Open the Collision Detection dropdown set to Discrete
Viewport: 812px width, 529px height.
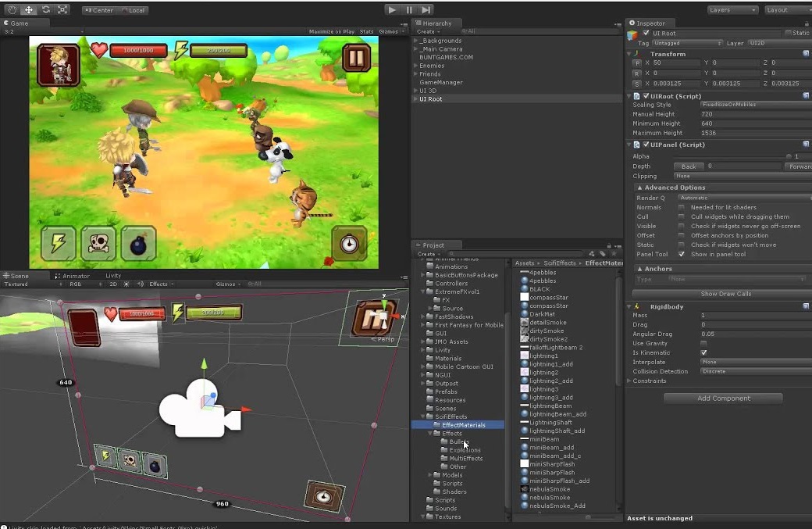(x=752, y=371)
